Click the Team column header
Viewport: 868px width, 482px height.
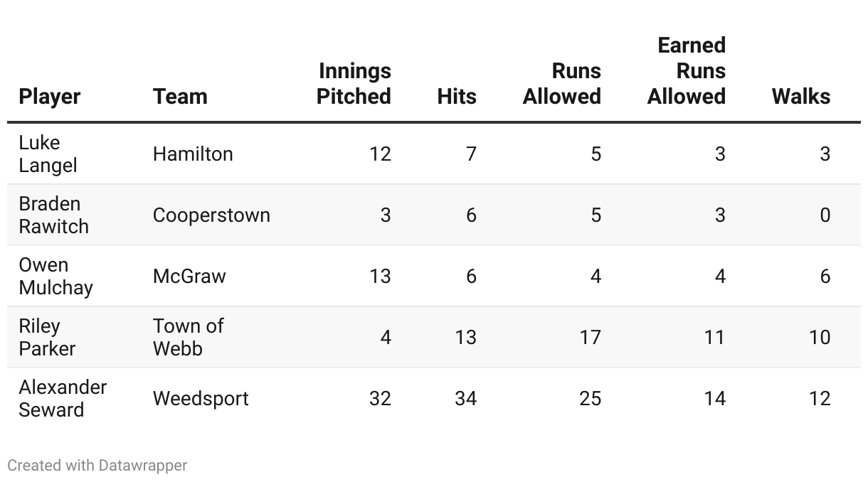[x=180, y=97]
